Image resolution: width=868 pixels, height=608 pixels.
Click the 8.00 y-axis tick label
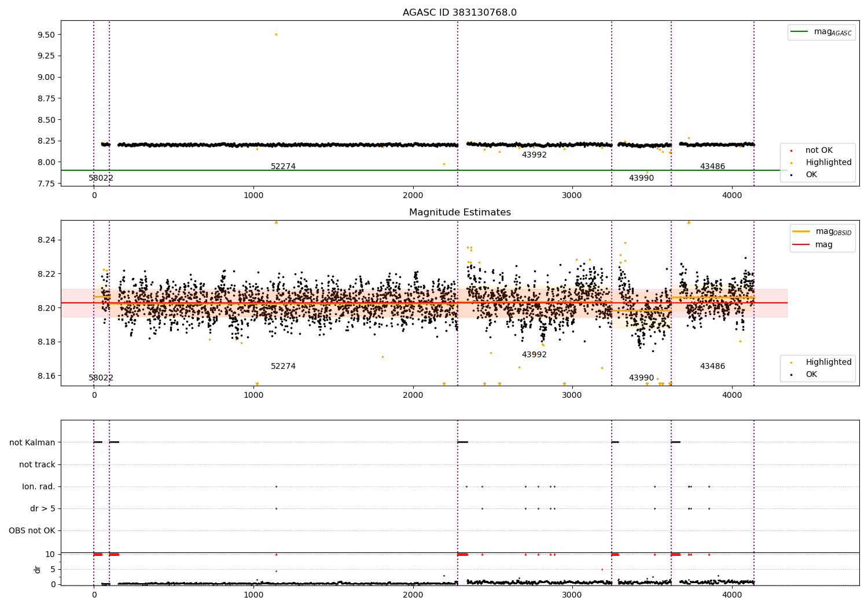[x=46, y=162]
